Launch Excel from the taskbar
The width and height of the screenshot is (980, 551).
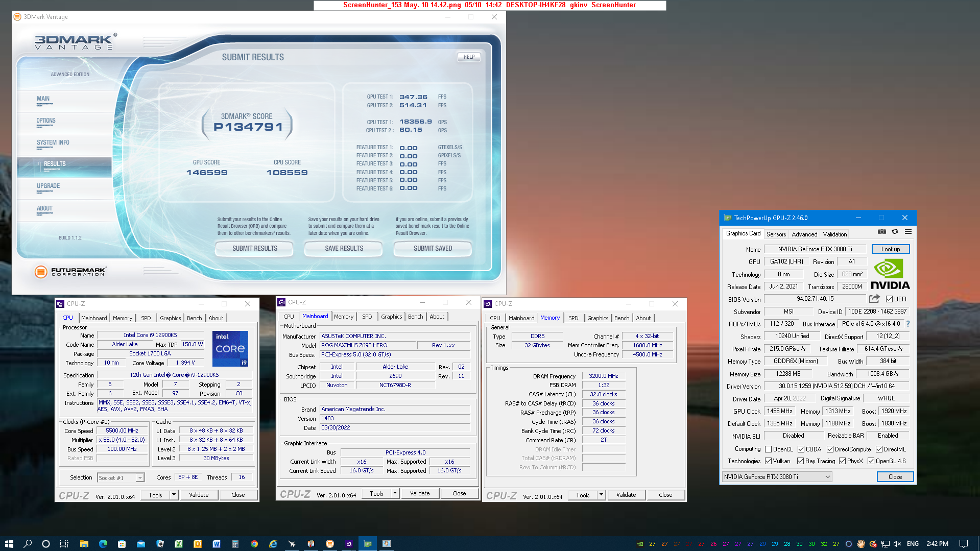point(179,544)
